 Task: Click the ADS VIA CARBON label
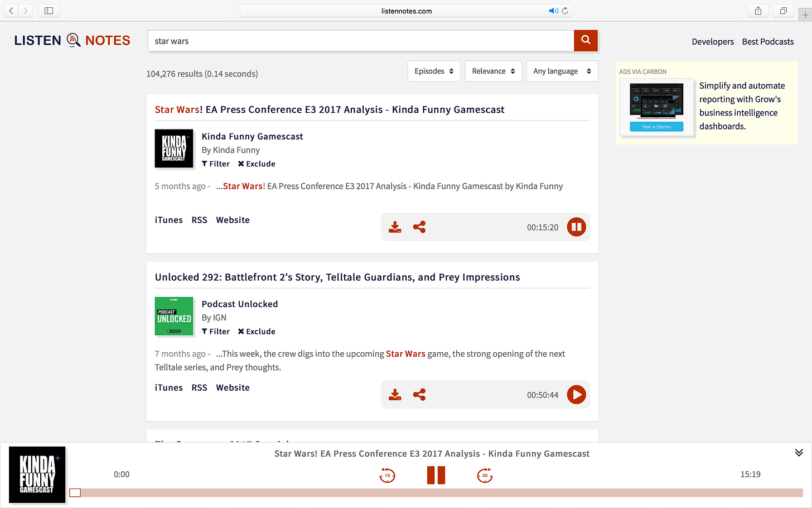tap(642, 71)
